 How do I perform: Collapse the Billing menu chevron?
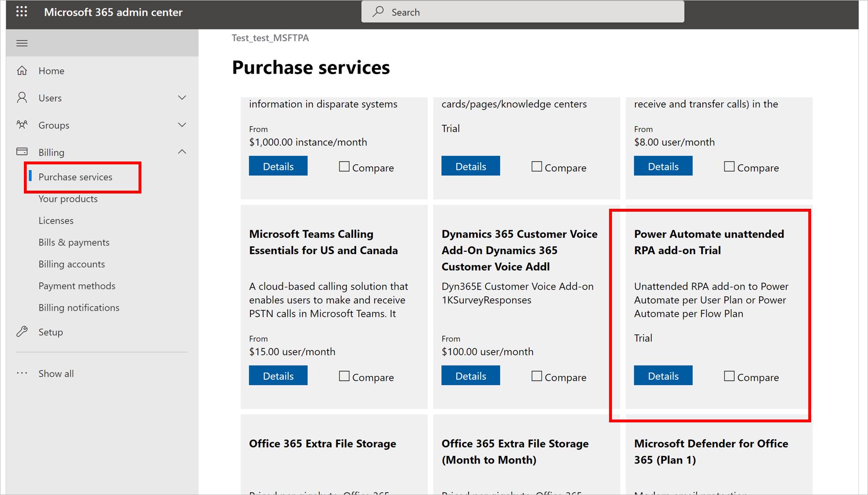pos(182,151)
